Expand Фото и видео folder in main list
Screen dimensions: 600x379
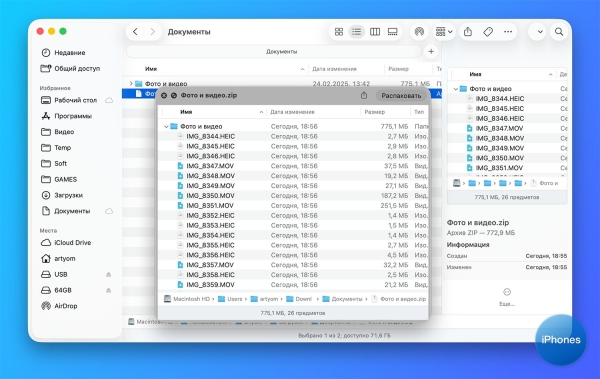tap(131, 83)
